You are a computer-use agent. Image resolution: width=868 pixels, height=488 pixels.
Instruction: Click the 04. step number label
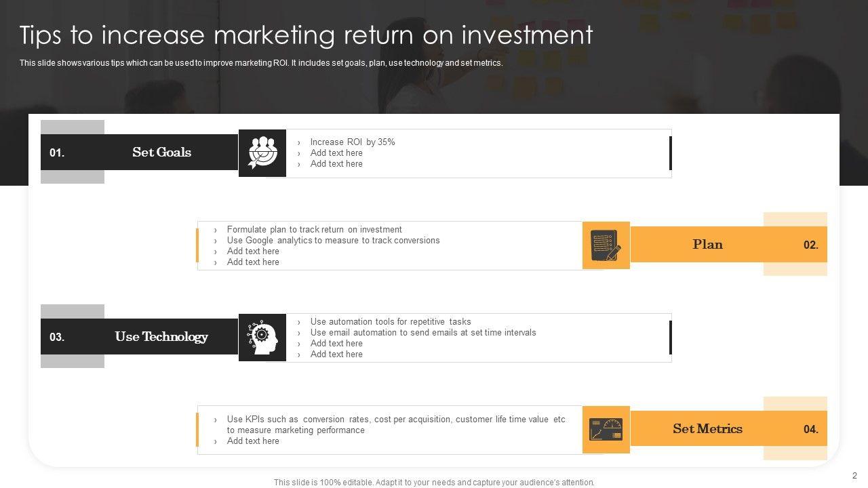(811, 430)
